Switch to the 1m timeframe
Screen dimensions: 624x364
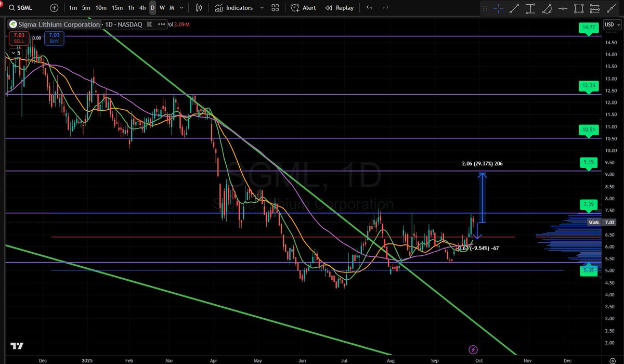[73, 8]
